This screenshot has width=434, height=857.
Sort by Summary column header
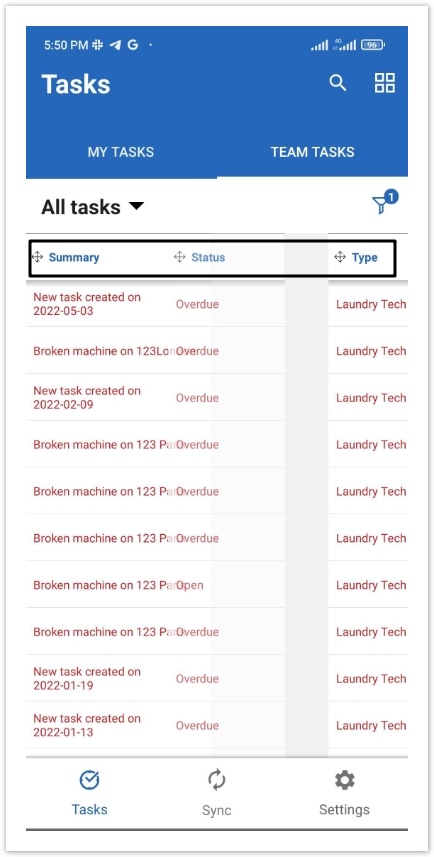[x=74, y=257]
